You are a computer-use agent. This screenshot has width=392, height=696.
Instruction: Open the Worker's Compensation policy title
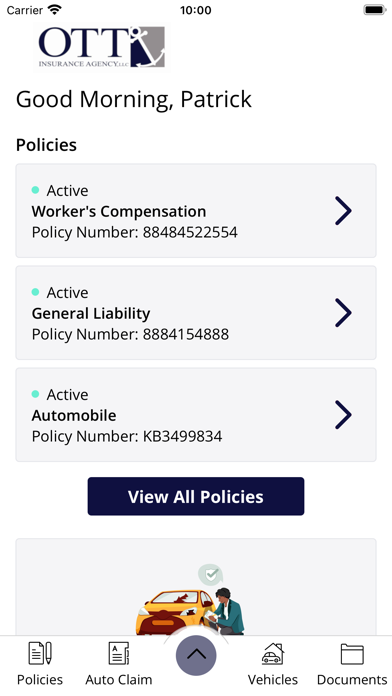click(x=119, y=211)
